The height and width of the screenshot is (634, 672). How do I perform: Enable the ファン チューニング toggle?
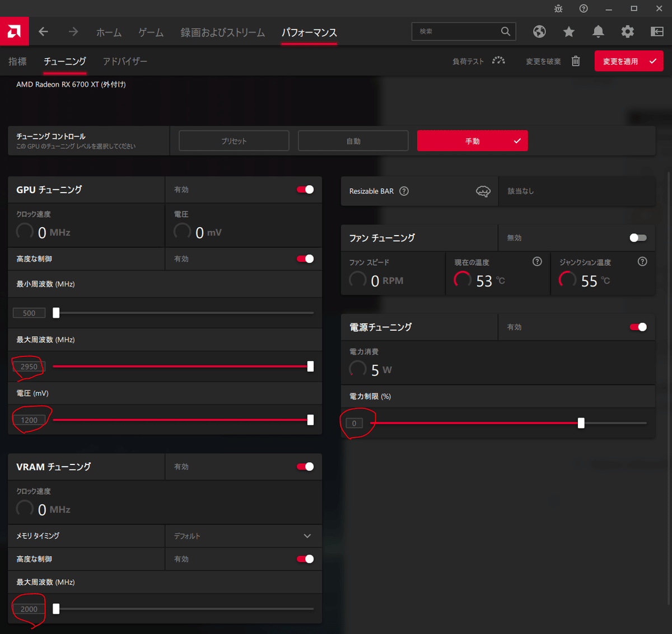click(638, 238)
